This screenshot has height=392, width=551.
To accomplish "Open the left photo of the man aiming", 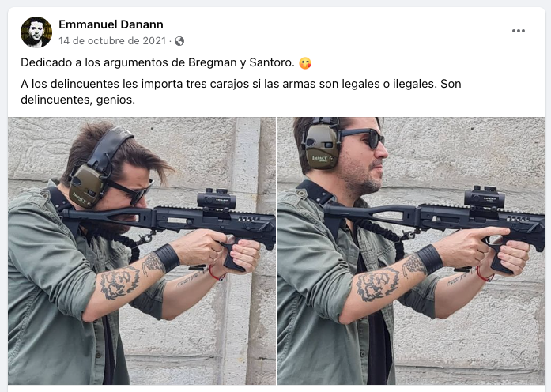I will click(x=142, y=251).
